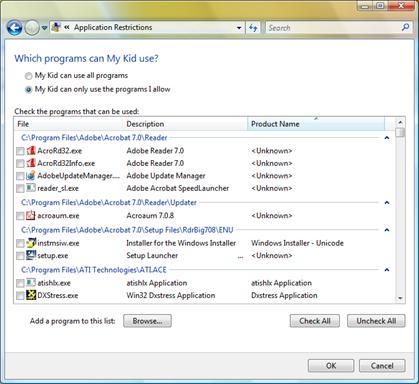This screenshot has width=419, height=384.
Task: Collapse the Acrobat 7.0\Reader group
Action: (387, 138)
